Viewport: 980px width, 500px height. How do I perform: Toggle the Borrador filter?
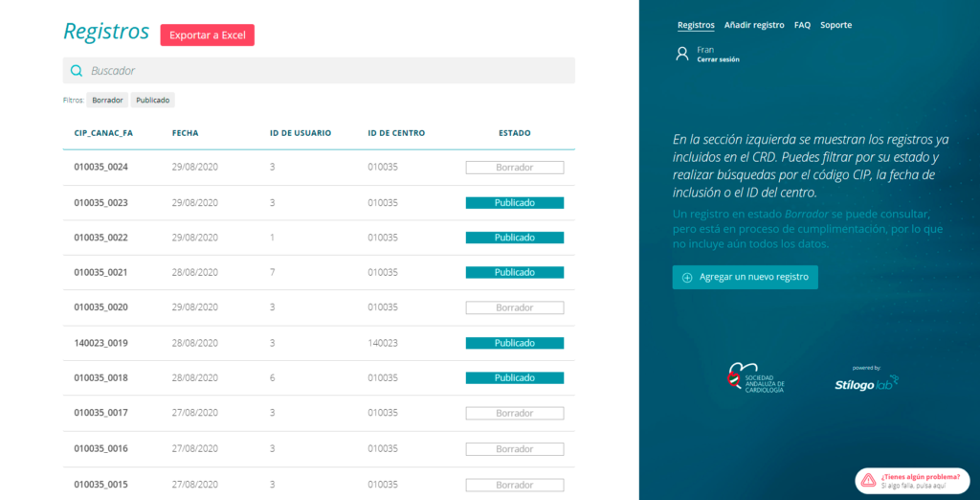(x=107, y=100)
